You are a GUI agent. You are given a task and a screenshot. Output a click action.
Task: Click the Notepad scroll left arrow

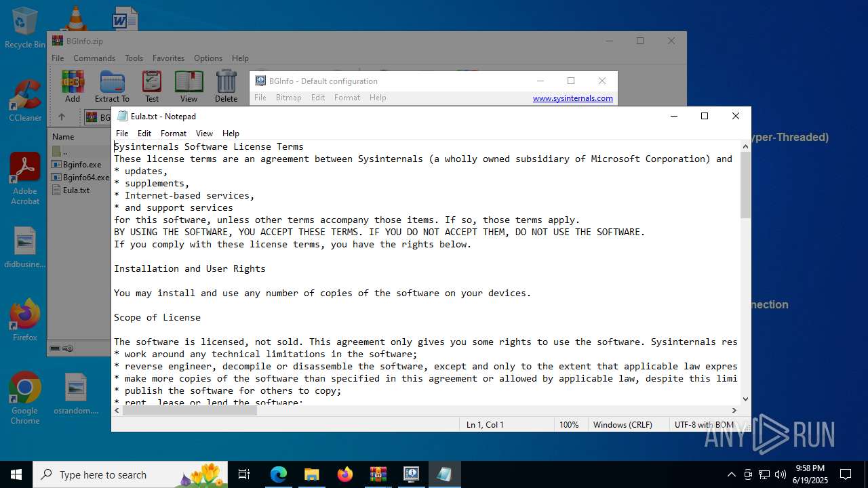tap(117, 410)
